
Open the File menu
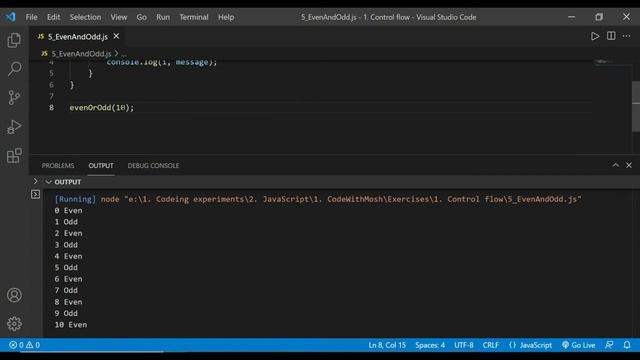pyautogui.click(x=31, y=17)
